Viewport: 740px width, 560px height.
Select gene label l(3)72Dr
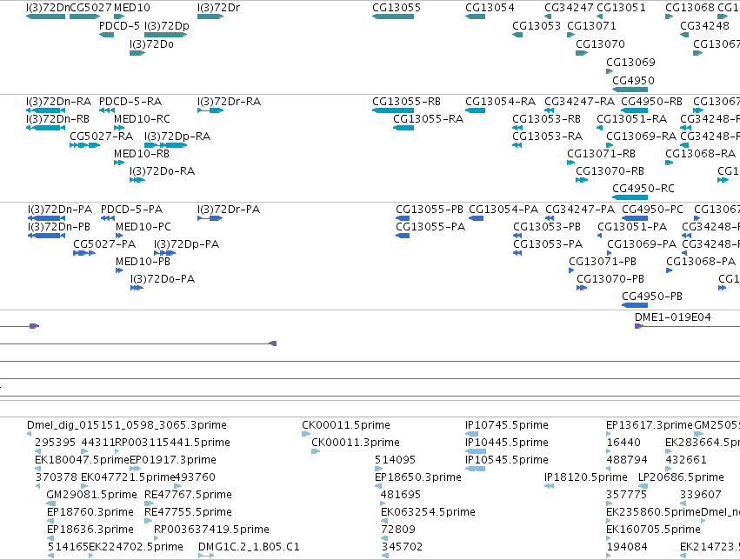coord(218,8)
